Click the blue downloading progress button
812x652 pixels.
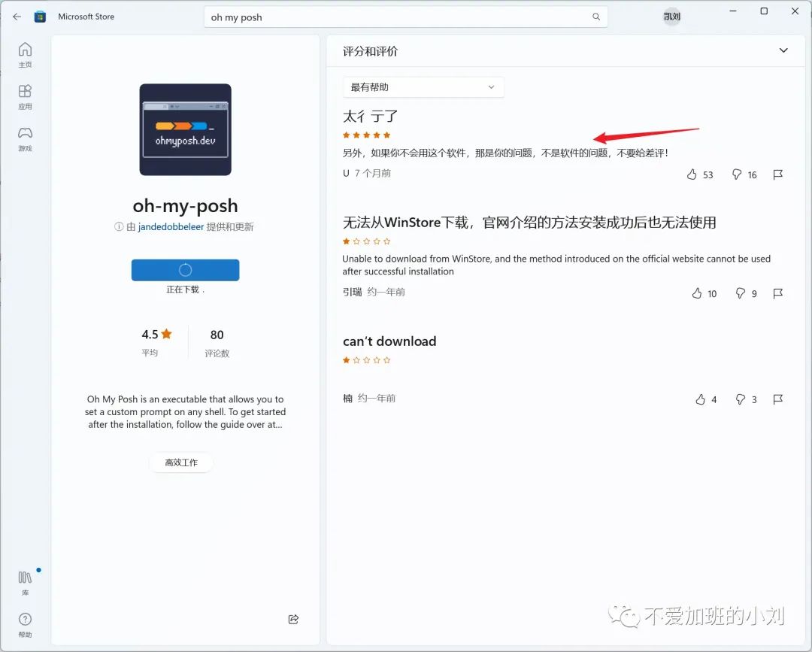[x=186, y=270]
